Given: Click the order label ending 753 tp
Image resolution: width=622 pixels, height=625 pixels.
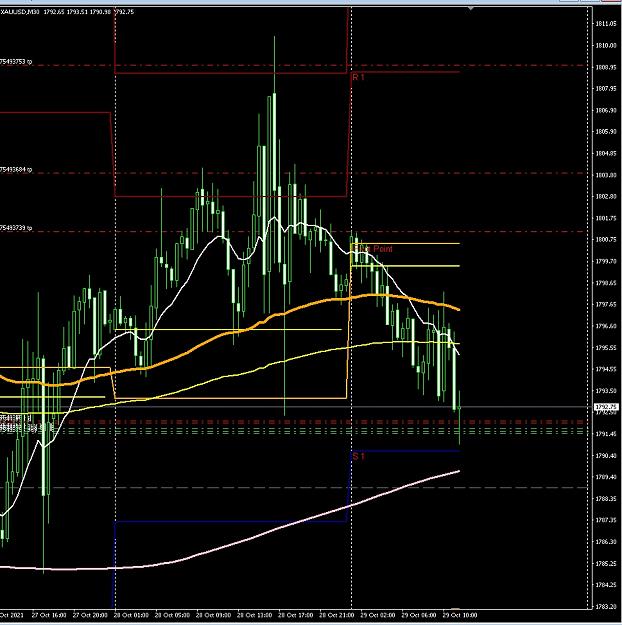Looking at the screenshot, I should (x=16, y=62).
